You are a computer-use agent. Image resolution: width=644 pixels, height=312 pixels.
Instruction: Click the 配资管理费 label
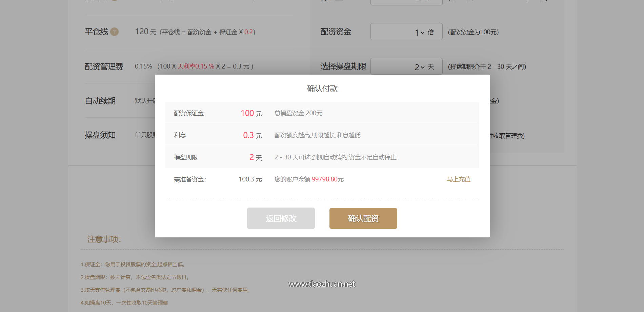click(104, 66)
